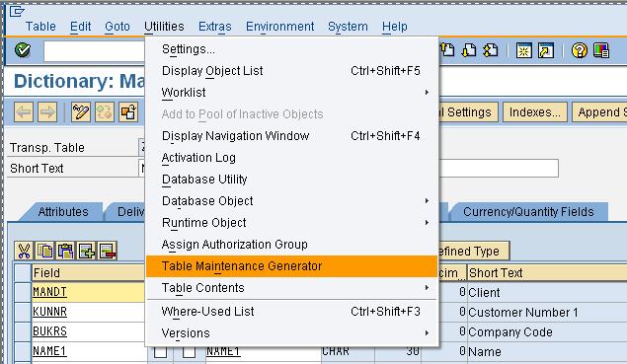627x364 pixels.
Task: Open the Table menu in the menu bar
Action: [40, 27]
